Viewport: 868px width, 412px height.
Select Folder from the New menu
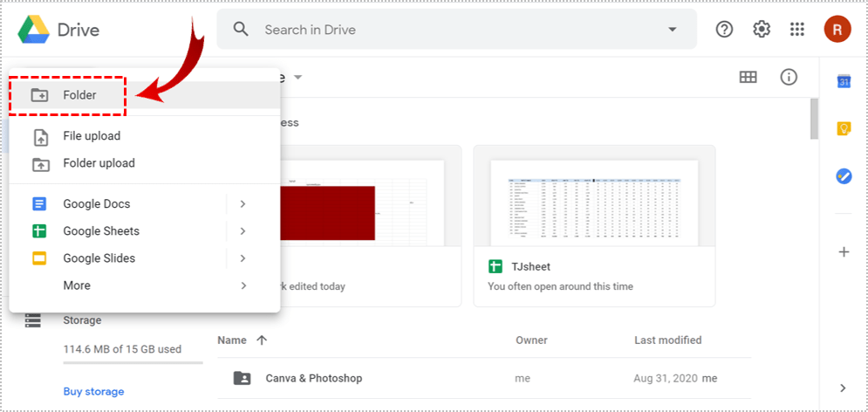79,95
